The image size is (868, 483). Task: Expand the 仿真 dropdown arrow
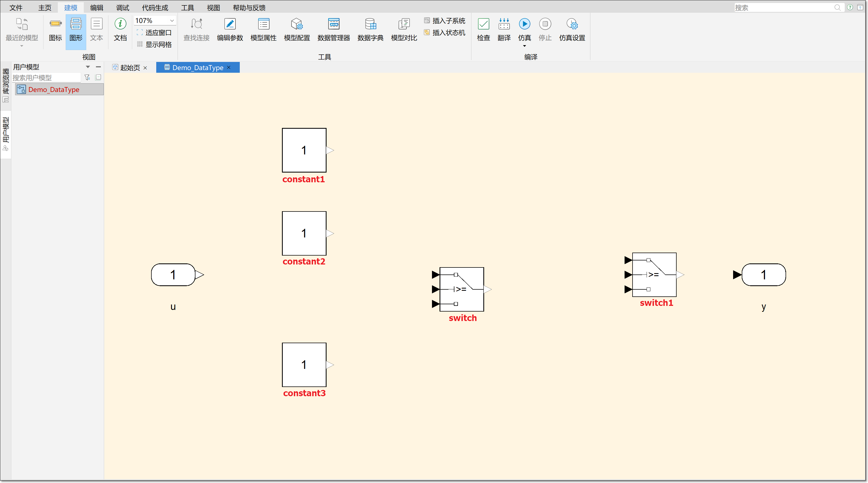[524, 46]
